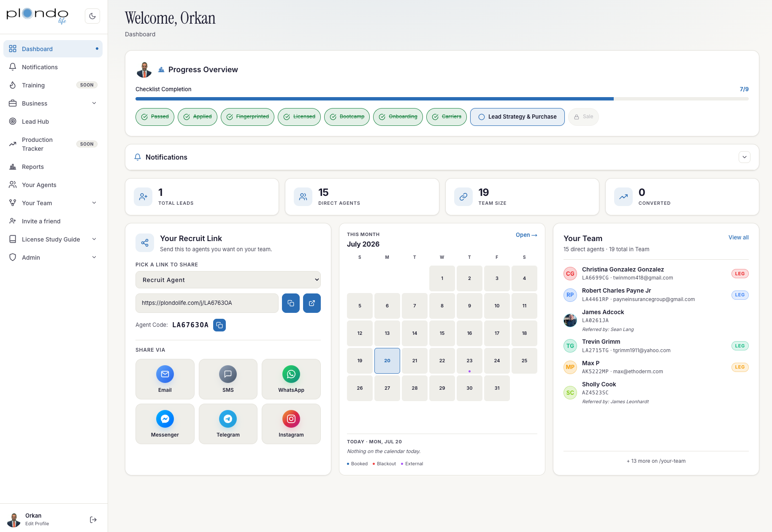Expand License Study Guide chevron

(94, 239)
